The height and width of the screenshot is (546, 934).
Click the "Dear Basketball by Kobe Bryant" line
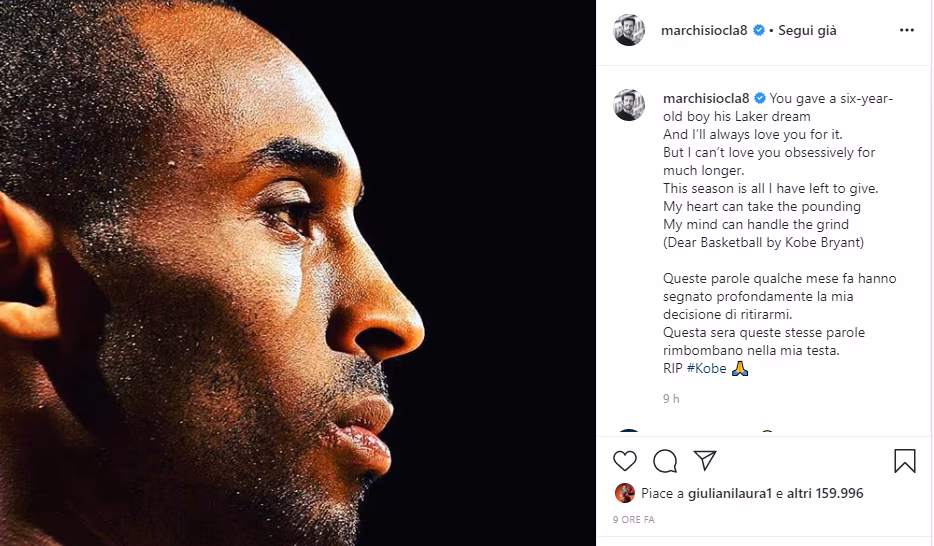(x=761, y=242)
